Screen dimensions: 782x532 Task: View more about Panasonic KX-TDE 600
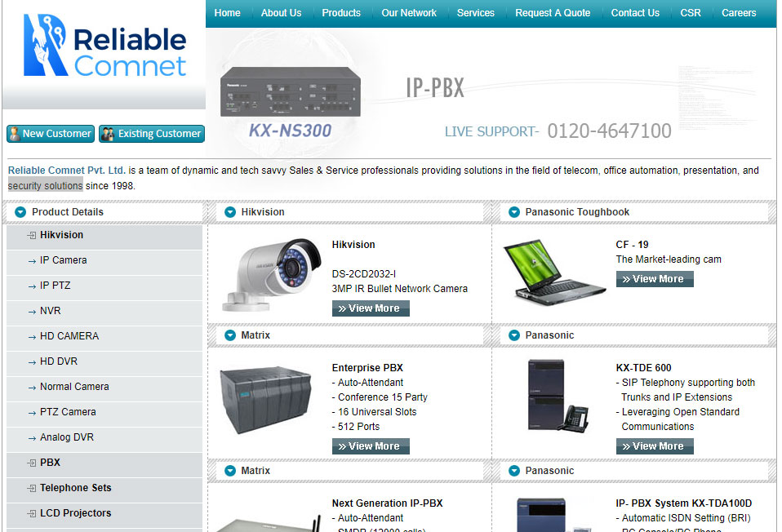coord(655,446)
